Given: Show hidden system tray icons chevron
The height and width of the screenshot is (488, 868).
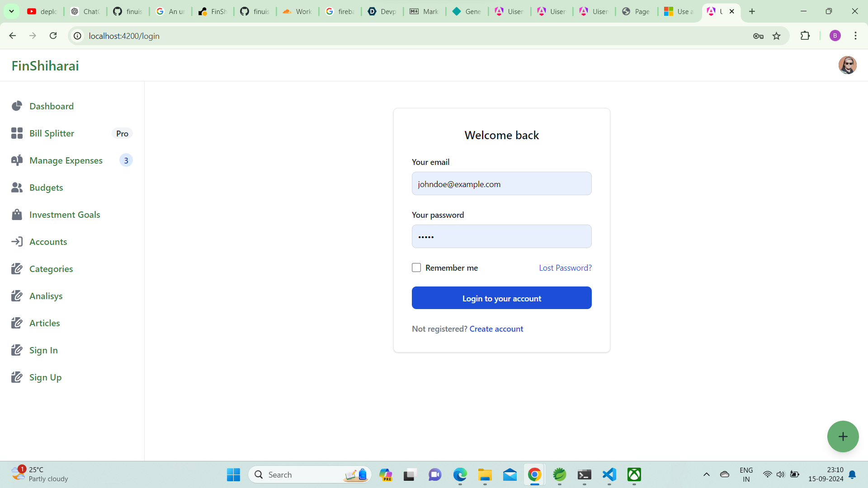Looking at the screenshot, I should [x=706, y=474].
